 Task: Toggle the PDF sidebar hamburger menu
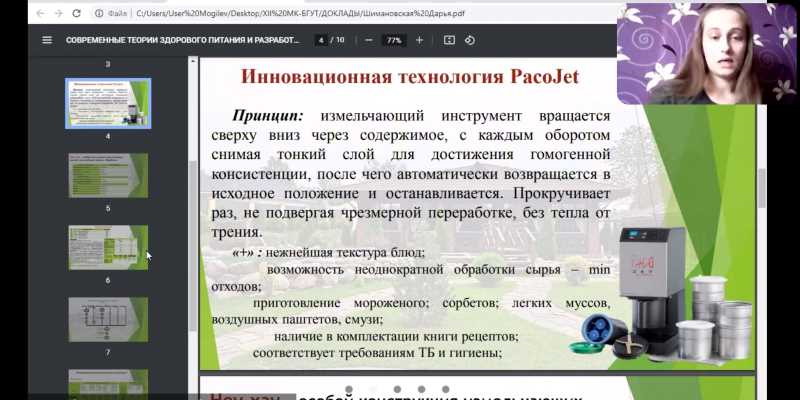pyautogui.click(x=47, y=40)
